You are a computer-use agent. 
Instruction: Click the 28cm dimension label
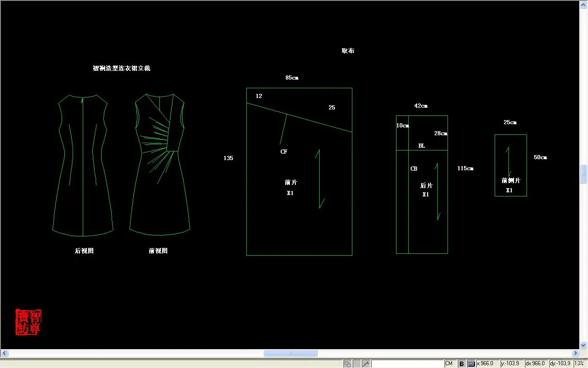(x=441, y=133)
